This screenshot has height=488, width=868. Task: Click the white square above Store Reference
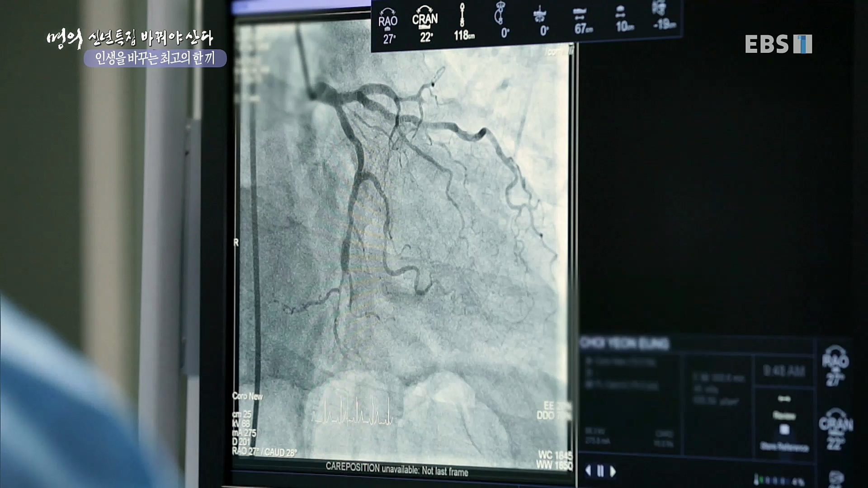pyautogui.click(x=784, y=430)
